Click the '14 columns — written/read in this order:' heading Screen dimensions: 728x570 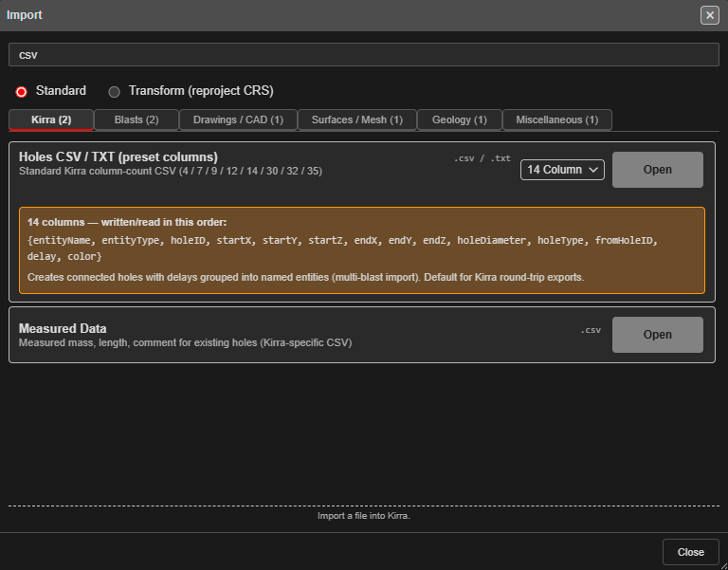pos(127,222)
